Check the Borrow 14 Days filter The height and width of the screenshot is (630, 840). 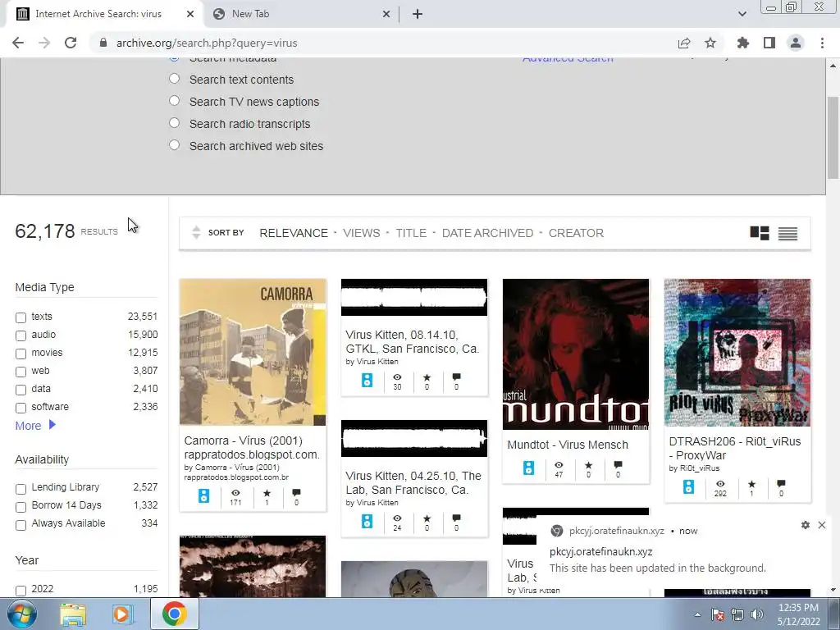[x=21, y=507]
